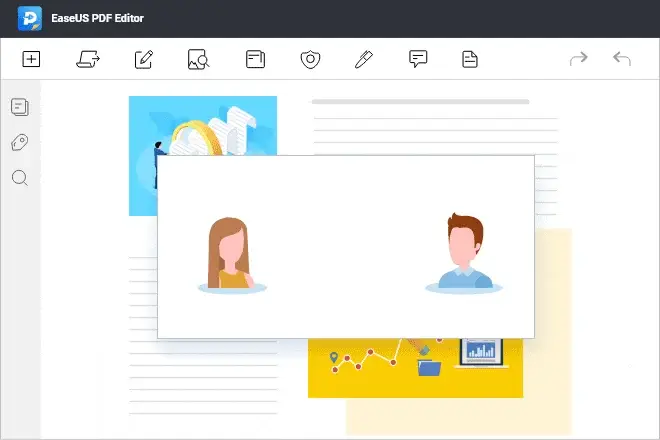Image resolution: width=660 pixels, height=440 pixels.
Task: Click the EaseUS PDF Editor logo
Action: (x=29, y=18)
